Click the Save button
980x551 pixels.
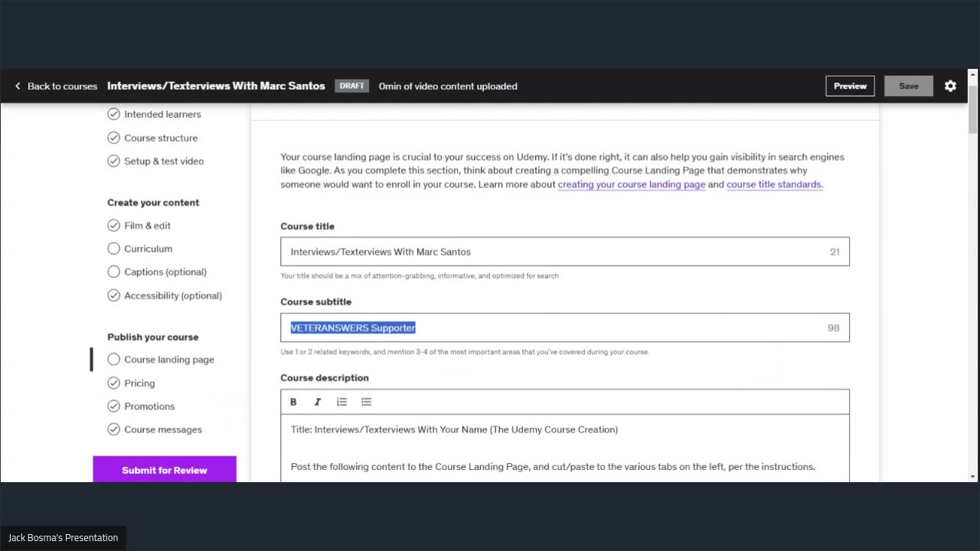(x=909, y=86)
